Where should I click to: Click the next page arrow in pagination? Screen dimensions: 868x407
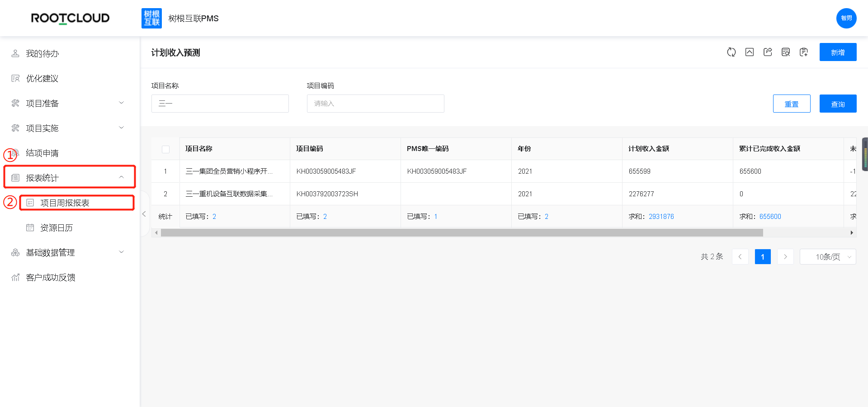[785, 257]
